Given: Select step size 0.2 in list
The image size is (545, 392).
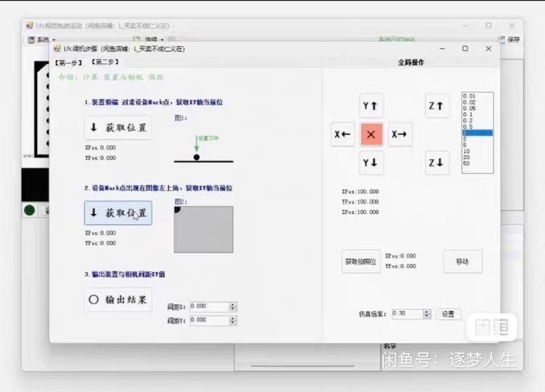Looking at the screenshot, I should tap(477, 121).
